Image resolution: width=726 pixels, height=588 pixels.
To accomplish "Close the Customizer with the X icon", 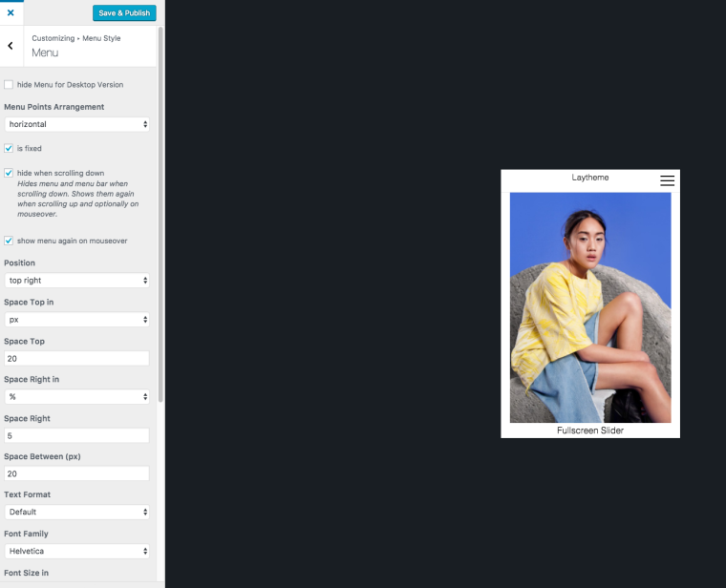I will pyautogui.click(x=11, y=12).
